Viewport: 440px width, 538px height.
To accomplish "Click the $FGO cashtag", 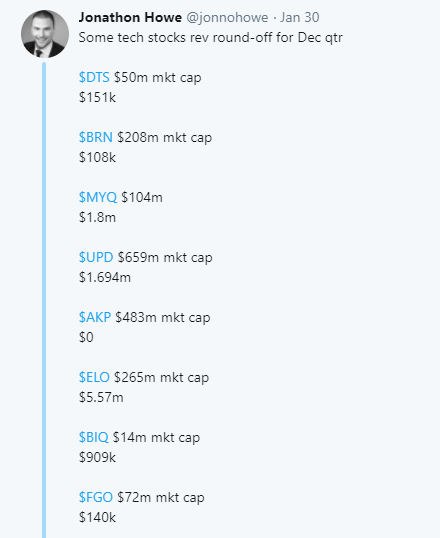I will pos(96,498).
